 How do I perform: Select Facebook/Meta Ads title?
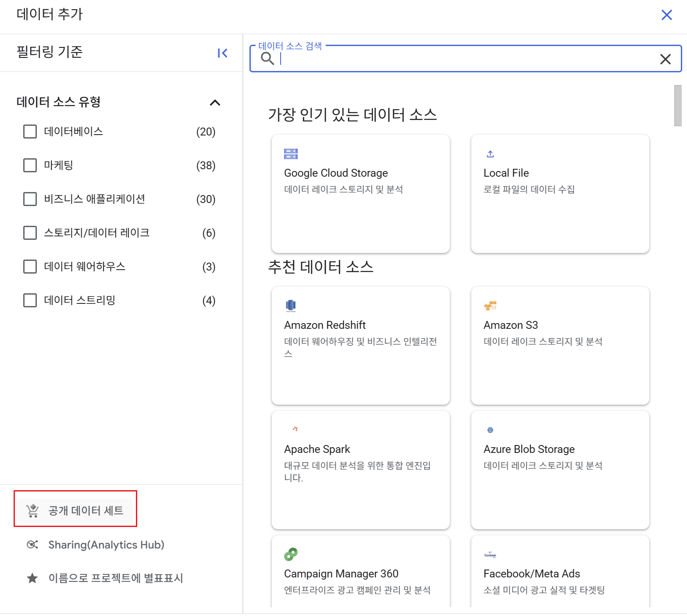531,574
